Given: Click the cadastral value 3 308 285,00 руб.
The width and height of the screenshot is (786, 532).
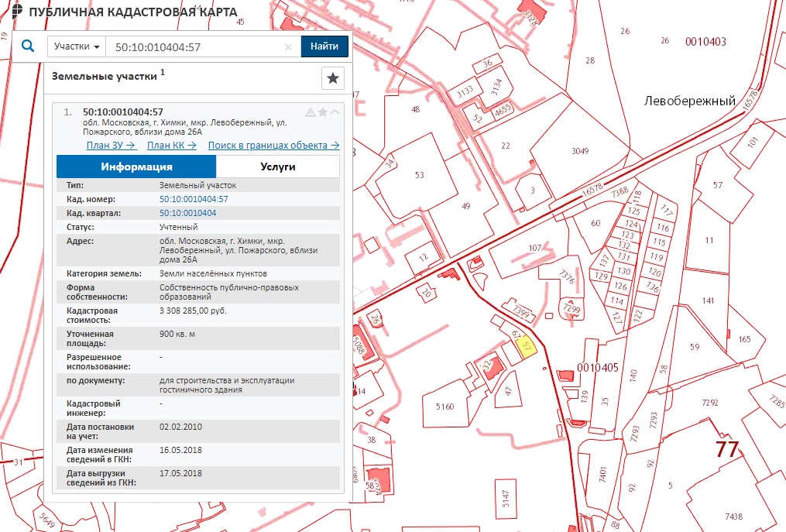Looking at the screenshot, I should pyautogui.click(x=193, y=311).
